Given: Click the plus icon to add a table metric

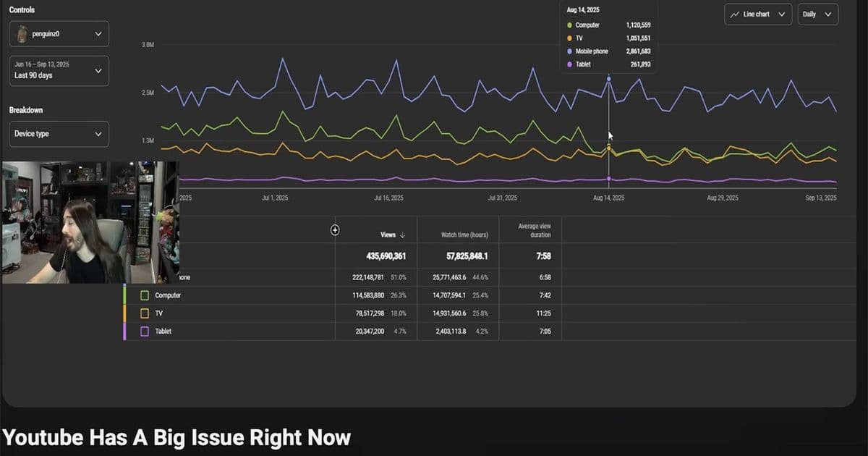Looking at the screenshot, I should [x=335, y=229].
